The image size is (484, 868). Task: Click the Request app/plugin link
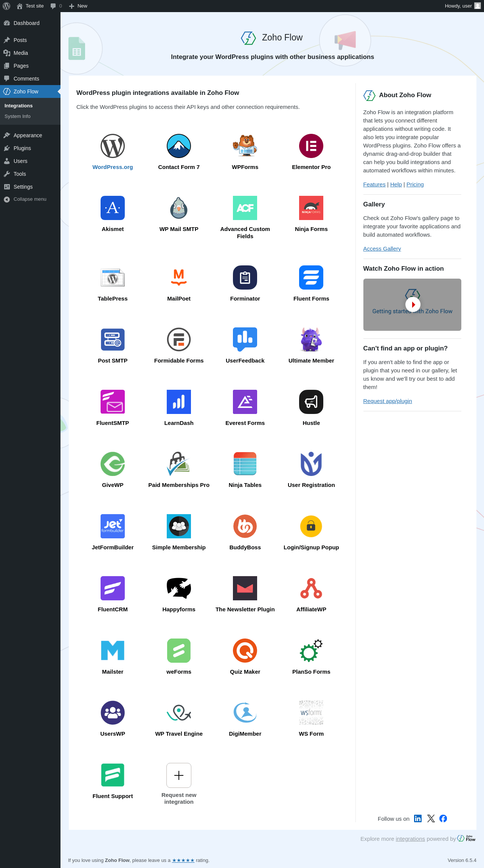pyautogui.click(x=388, y=401)
